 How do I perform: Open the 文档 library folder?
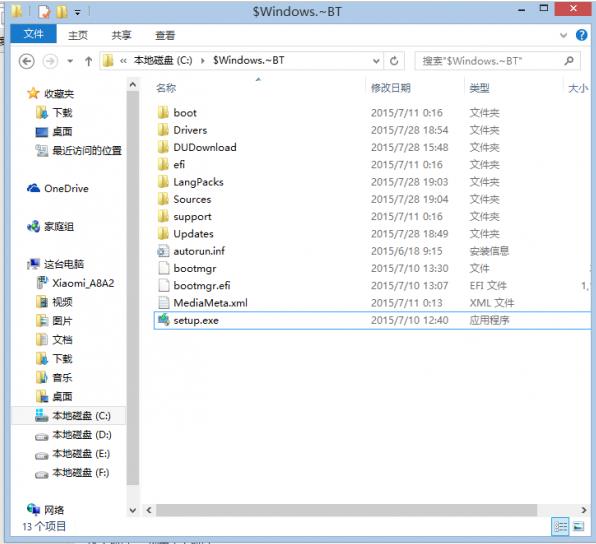point(62,339)
